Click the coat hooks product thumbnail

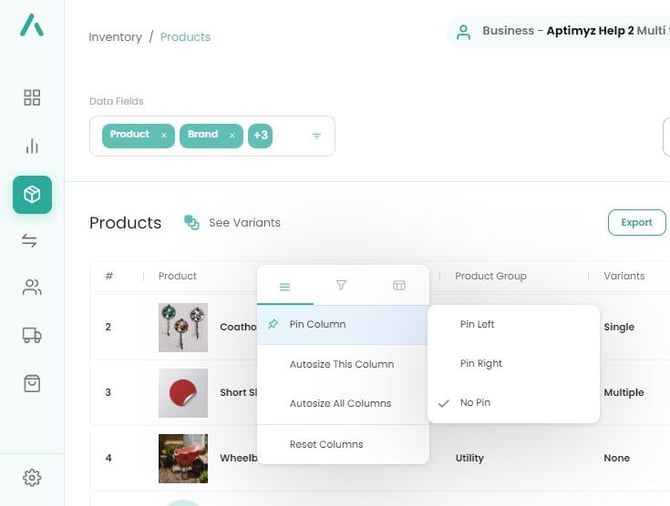(183, 327)
